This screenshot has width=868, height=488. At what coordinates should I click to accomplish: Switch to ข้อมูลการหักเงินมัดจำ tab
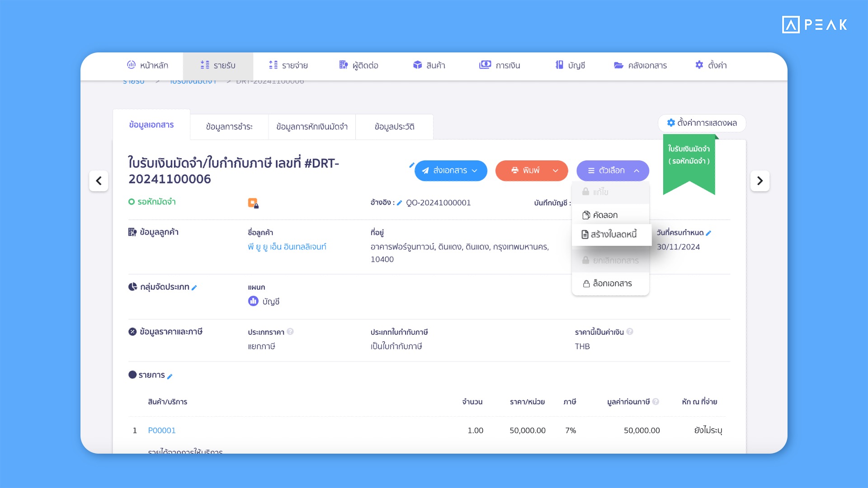pyautogui.click(x=312, y=127)
